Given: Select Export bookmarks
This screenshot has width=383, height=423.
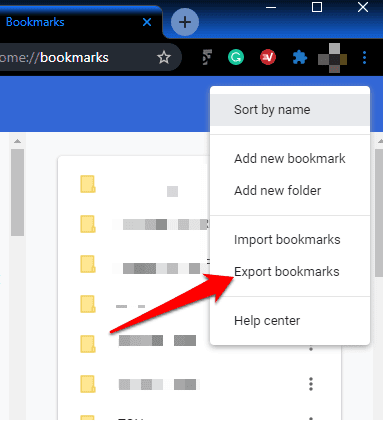Looking at the screenshot, I should 290,272.
